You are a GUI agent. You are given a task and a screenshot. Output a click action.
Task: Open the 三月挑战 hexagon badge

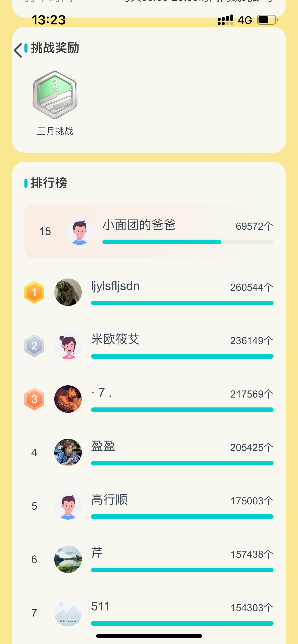pos(55,95)
